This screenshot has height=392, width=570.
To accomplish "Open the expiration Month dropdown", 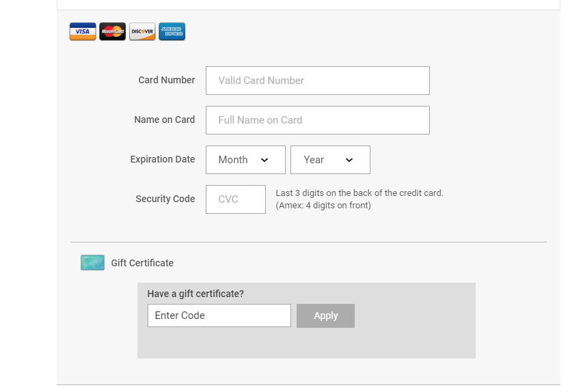I will pyautogui.click(x=245, y=160).
